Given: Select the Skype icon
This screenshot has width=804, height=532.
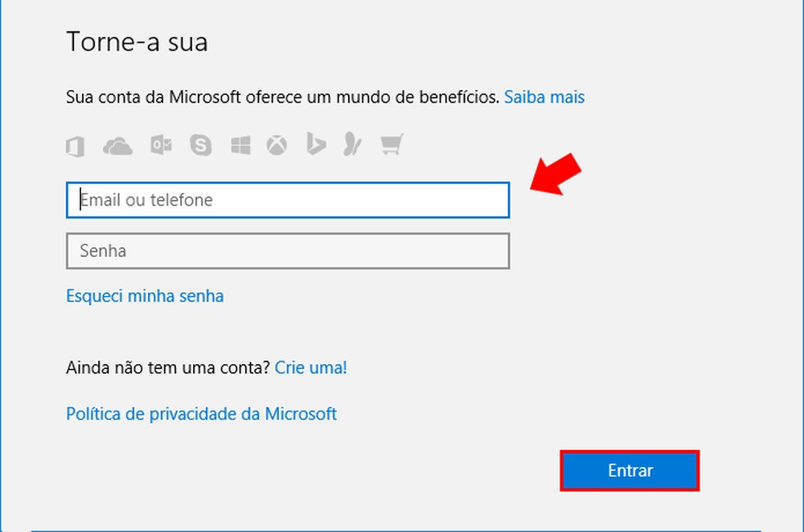Looking at the screenshot, I should pyautogui.click(x=199, y=146).
